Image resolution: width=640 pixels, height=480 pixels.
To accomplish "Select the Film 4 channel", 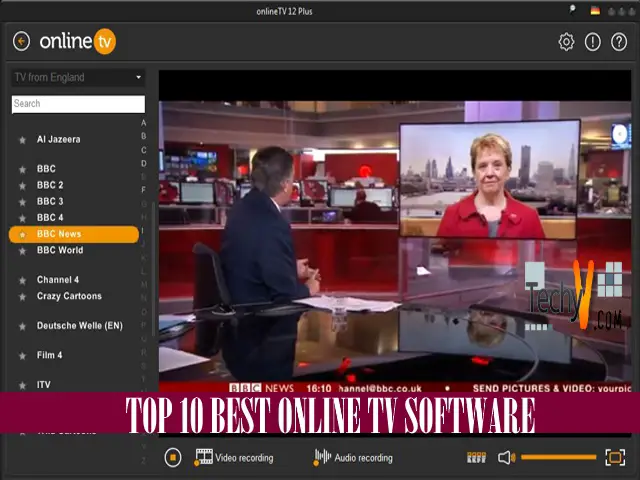I will pyautogui.click(x=49, y=355).
